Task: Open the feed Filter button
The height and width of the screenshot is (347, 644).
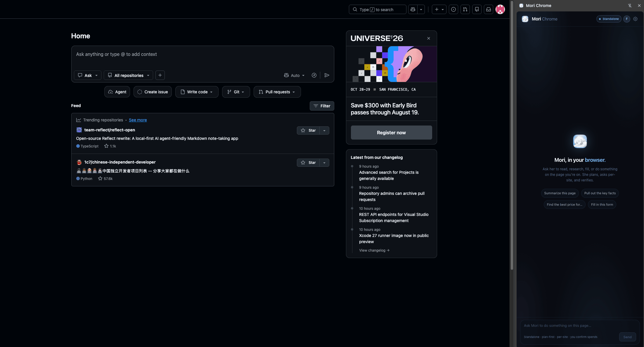Action: click(x=322, y=106)
